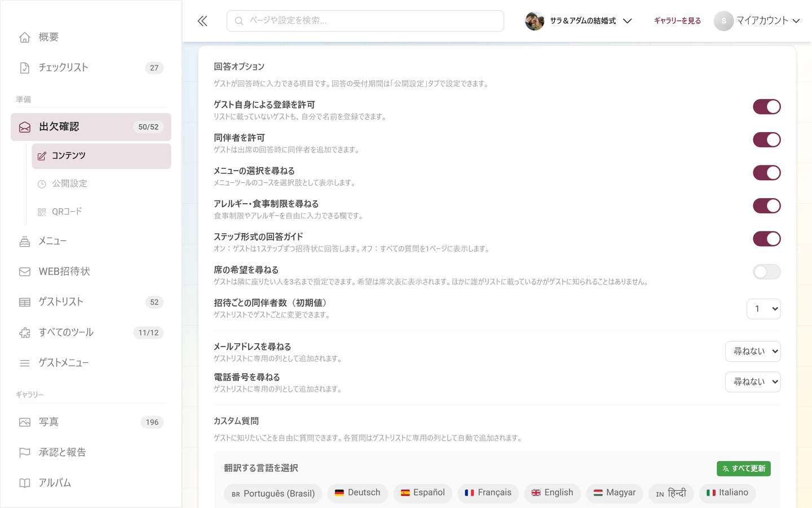Turn off ステップ形式の回答ガイド switch
The image size is (812, 508).
pyautogui.click(x=767, y=239)
